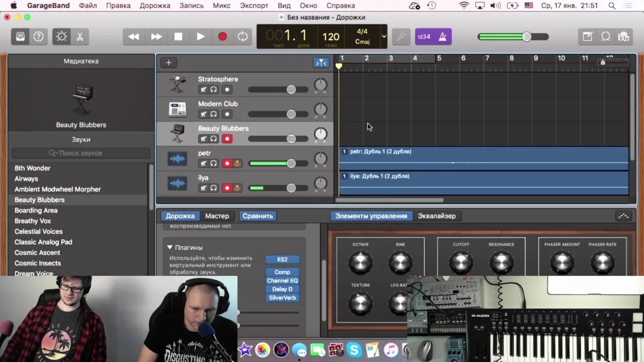The image size is (644, 362).
Task: Open the Editors scissors button
Action: (79, 37)
